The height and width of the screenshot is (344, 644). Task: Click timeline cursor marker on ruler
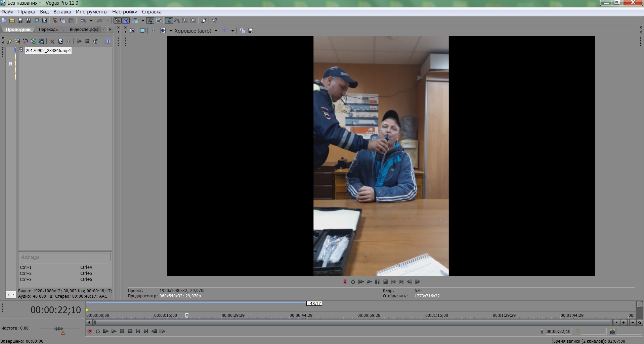click(x=187, y=315)
